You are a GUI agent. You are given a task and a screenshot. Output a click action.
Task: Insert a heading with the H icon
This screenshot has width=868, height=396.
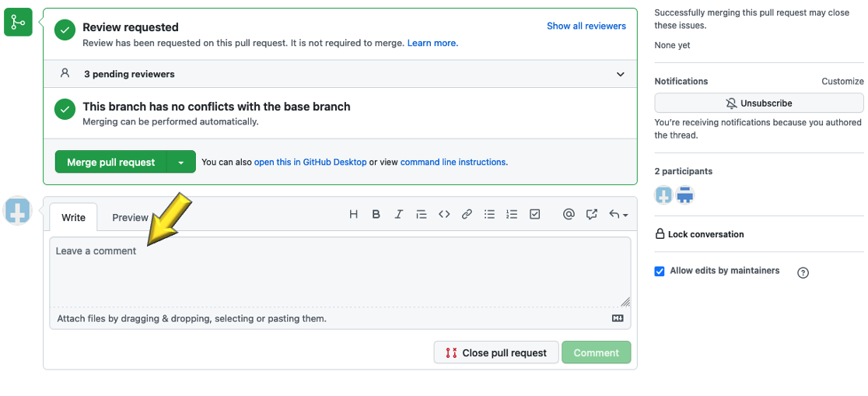pyautogui.click(x=353, y=215)
